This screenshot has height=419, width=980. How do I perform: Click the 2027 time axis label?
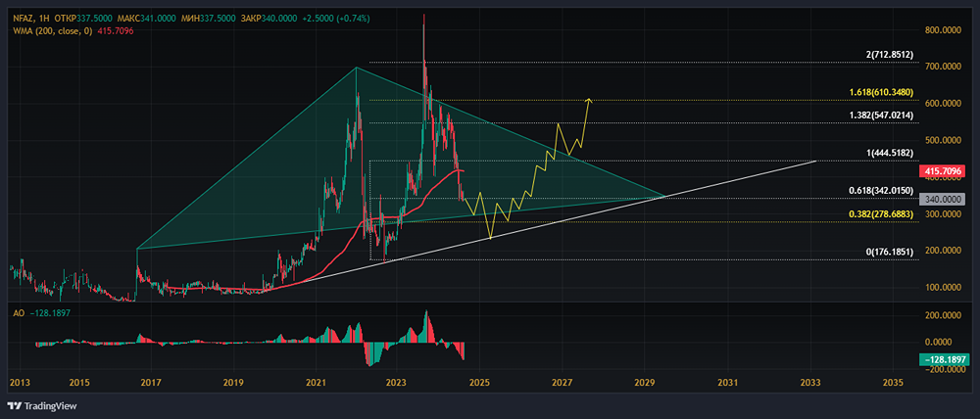pos(563,382)
